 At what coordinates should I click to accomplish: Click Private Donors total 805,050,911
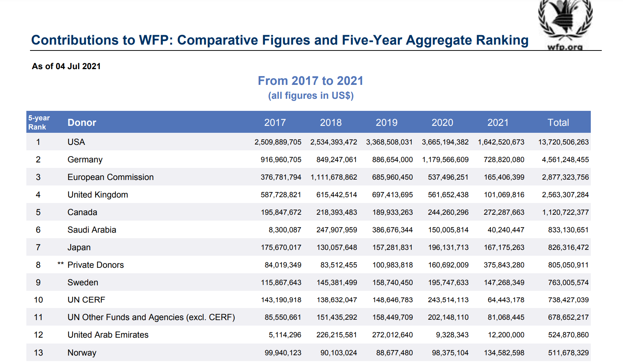coord(568,265)
